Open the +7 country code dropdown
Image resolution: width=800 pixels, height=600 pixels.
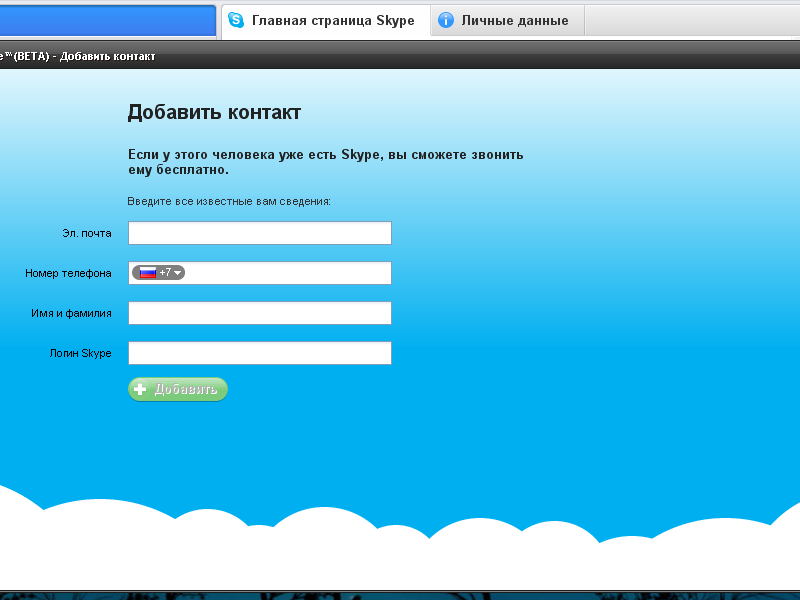click(159, 272)
